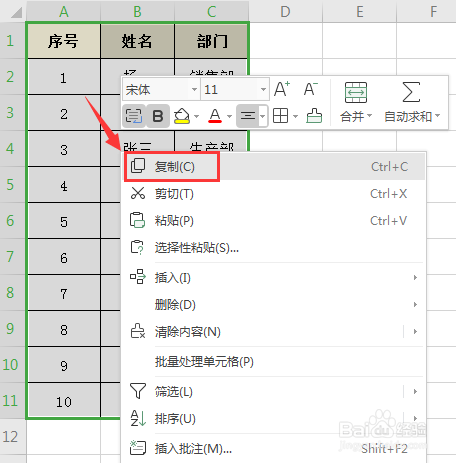Click the eraser icon beside 清除内容
The width and height of the screenshot is (456, 463).
[138, 331]
